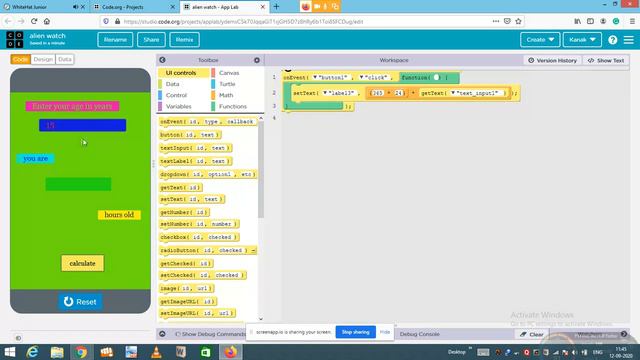640x360 pixels.
Task: Open the Windows Start button
Action: [9, 352]
